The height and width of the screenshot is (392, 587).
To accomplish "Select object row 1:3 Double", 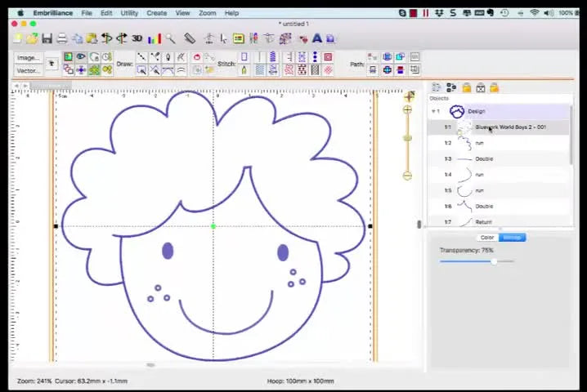I will pos(499,158).
